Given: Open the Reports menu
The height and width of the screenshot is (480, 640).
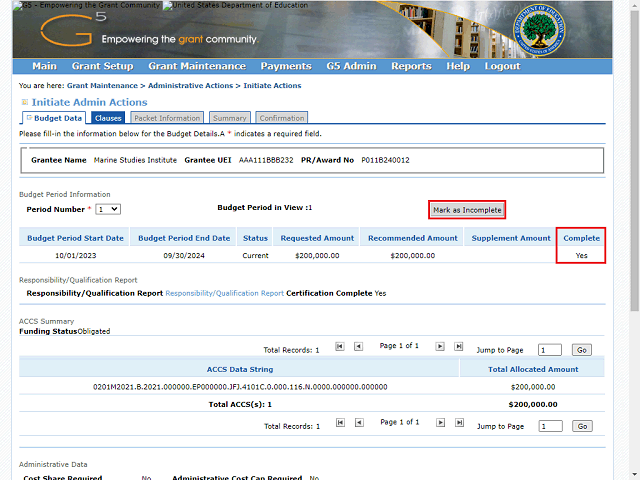Looking at the screenshot, I should click(x=411, y=66).
